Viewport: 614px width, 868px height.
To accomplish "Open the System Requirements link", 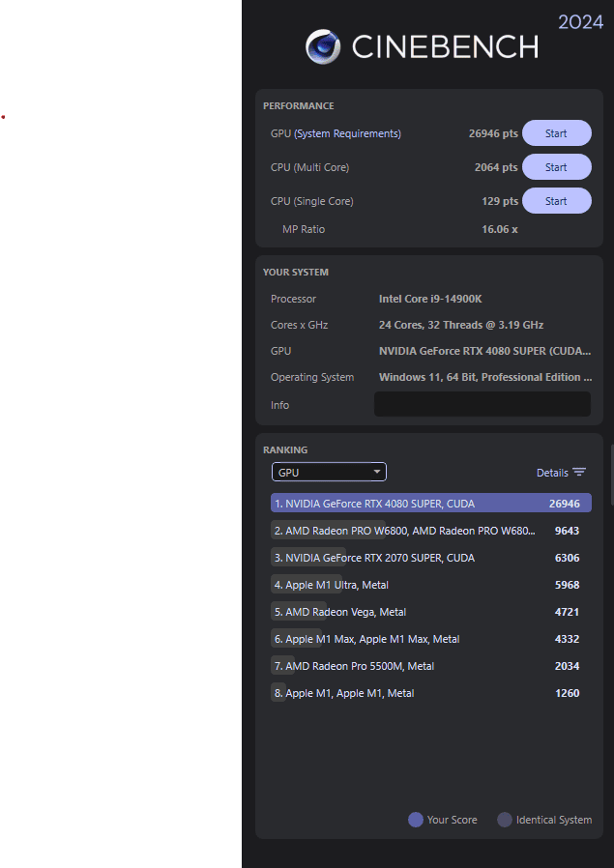I will tap(348, 133).
